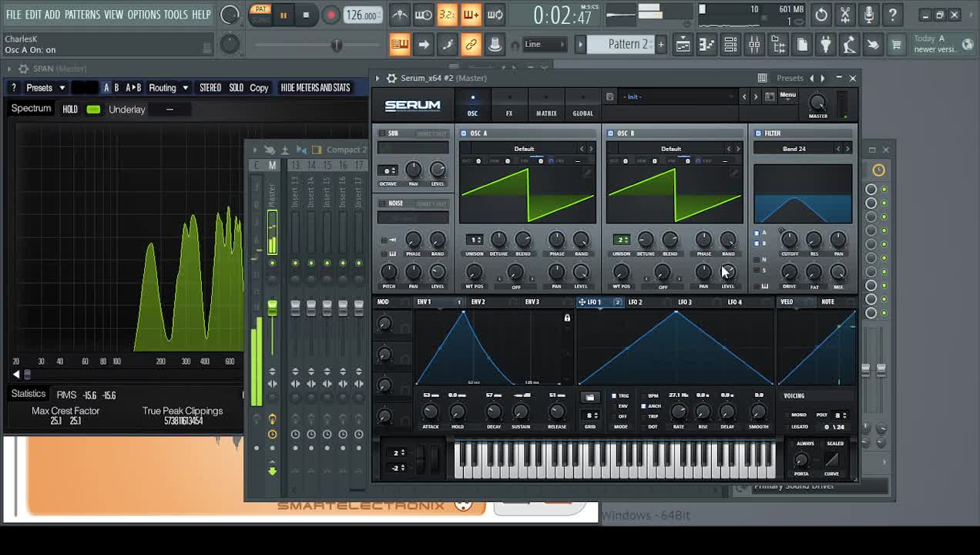Click the CURVE shape box in Serum

(x=832, y=459)
